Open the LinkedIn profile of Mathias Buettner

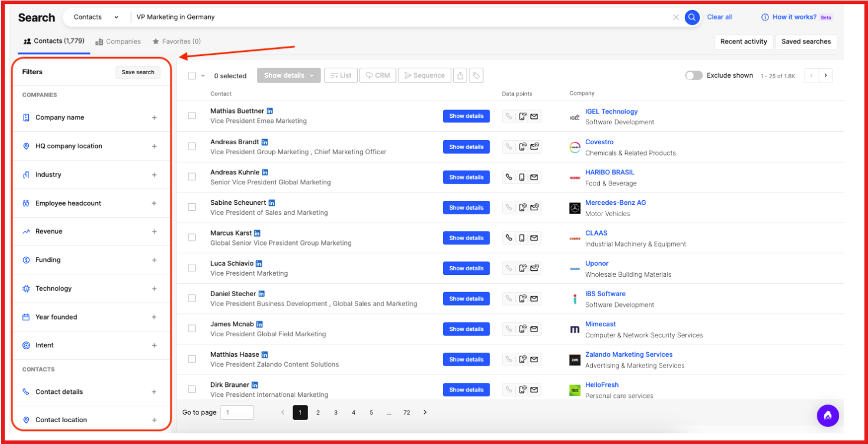click(x=269, y=111)
